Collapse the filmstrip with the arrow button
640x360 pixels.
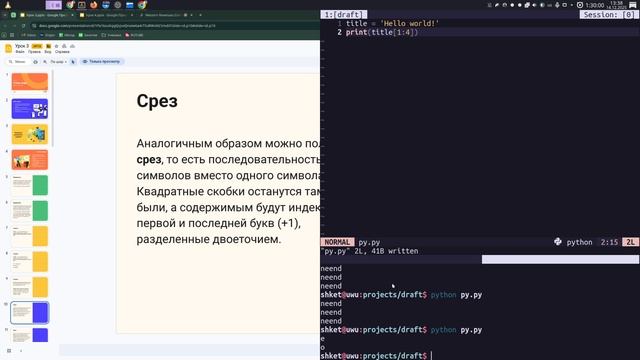click(x=21, y=351)
